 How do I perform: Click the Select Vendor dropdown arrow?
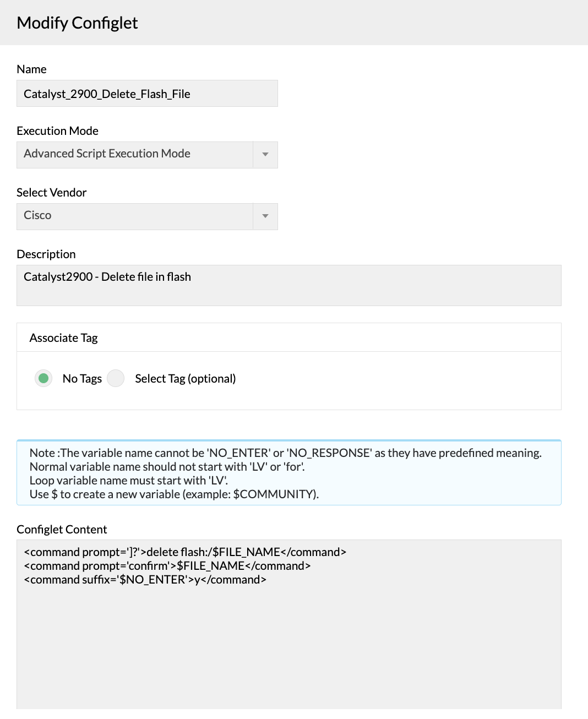265,216
